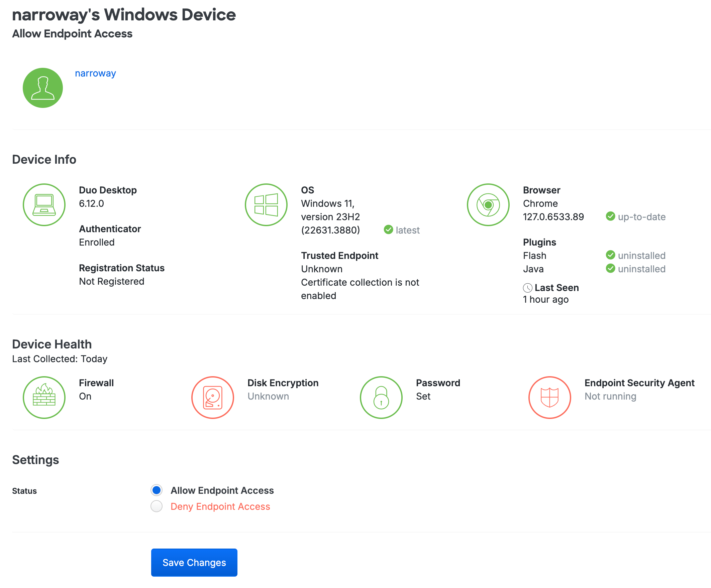The height and width of the screenshot is (588, 711).
Task: Click the Endpoint Security Agent shield icon
Action: (549, 397)
